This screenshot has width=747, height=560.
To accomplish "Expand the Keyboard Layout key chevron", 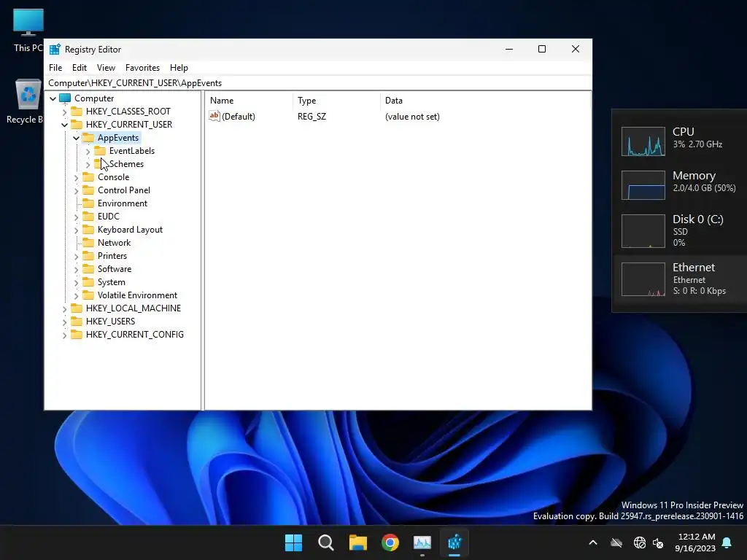I will point(76,230).
